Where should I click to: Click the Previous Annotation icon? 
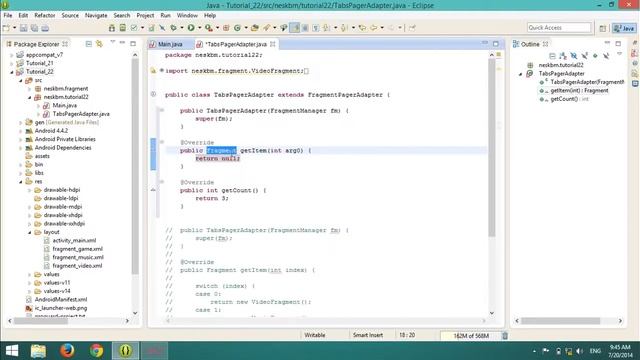pyautogui.click(x=344, y=28)
